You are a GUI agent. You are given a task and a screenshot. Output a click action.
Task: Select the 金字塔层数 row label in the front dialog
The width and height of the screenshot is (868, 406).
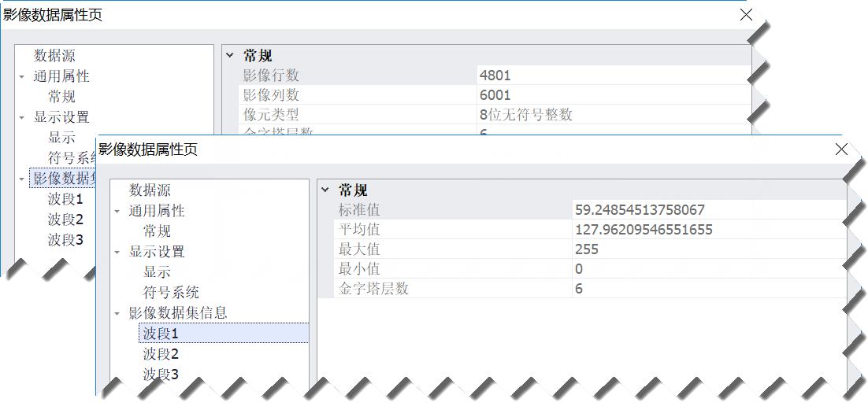tap(373, 289)
